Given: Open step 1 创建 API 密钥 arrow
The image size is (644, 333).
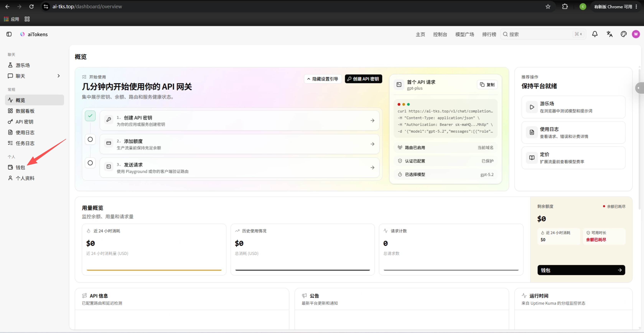Looking at the screenshot, I should (372, 120).
